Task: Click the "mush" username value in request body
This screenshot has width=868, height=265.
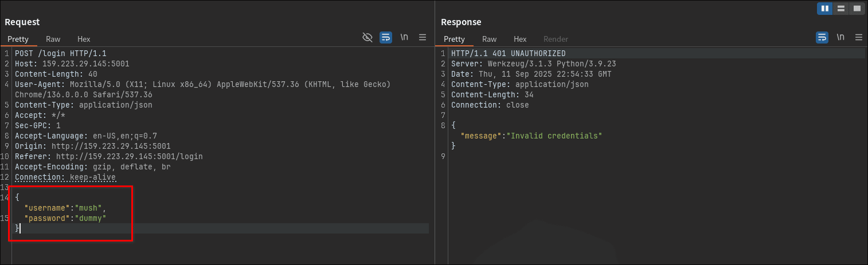Action: click(x=87, y=208)
